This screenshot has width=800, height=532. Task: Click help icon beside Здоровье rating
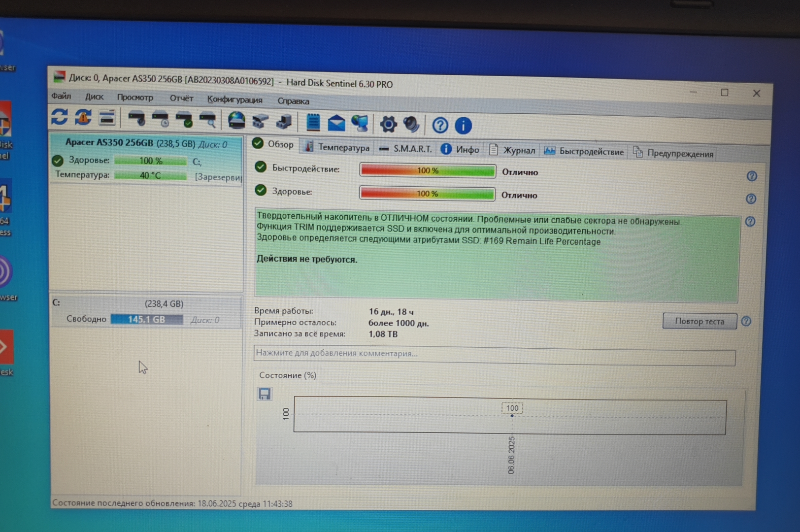751,199
